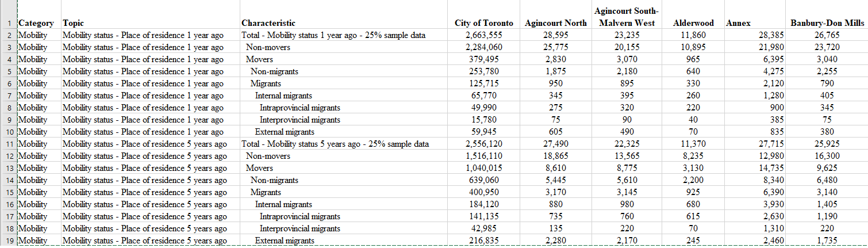Select the row 10 number header

(x=9, y=132)
